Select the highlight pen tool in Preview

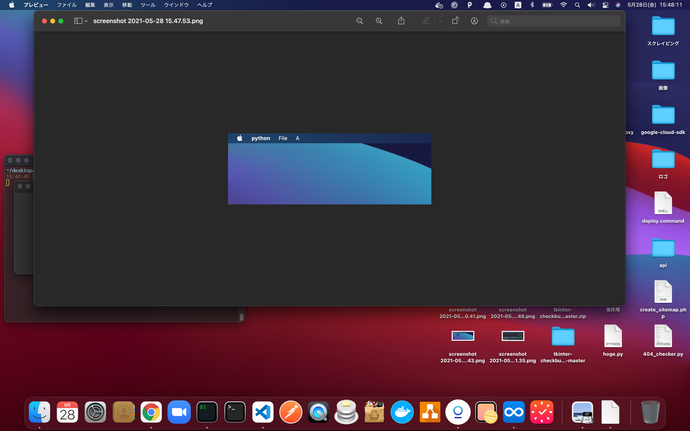426,21
